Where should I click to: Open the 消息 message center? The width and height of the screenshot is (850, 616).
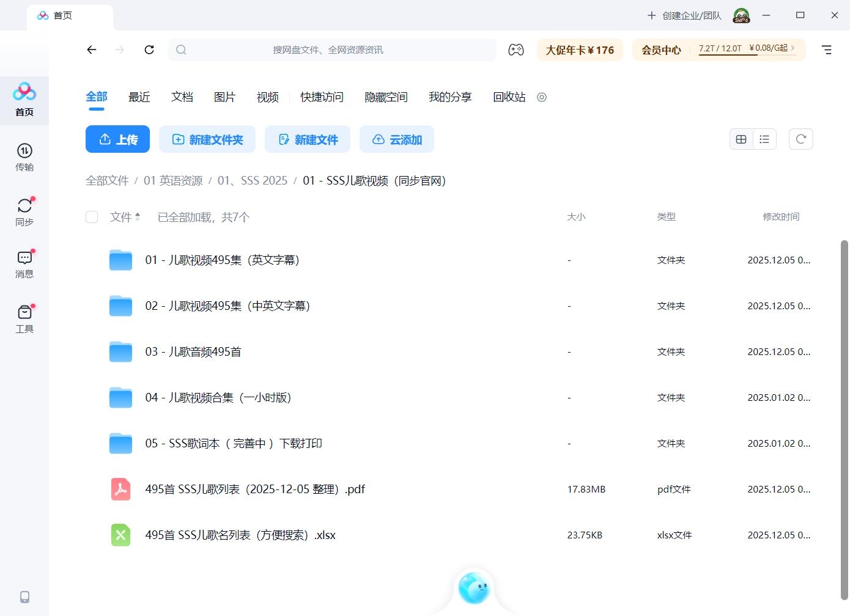[24, 263]
